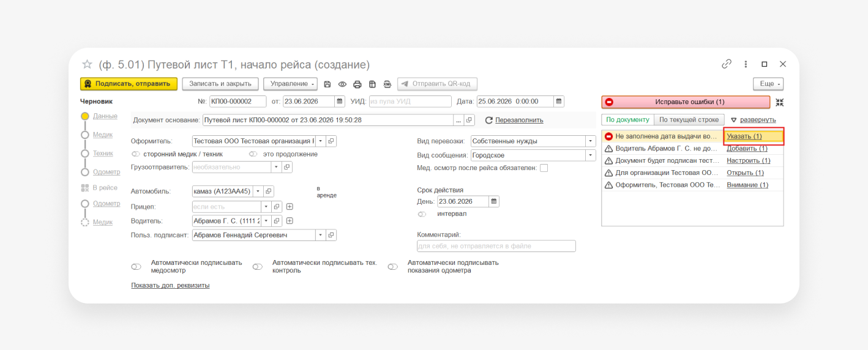Click refresh arrow icon beside Перезаполнить

click(x=488, y=121)
